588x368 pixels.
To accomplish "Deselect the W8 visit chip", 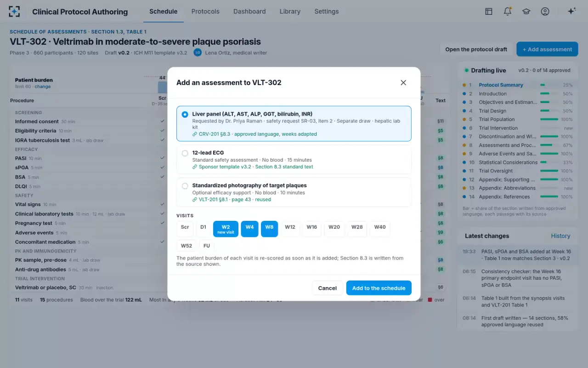I will (269, 229).
